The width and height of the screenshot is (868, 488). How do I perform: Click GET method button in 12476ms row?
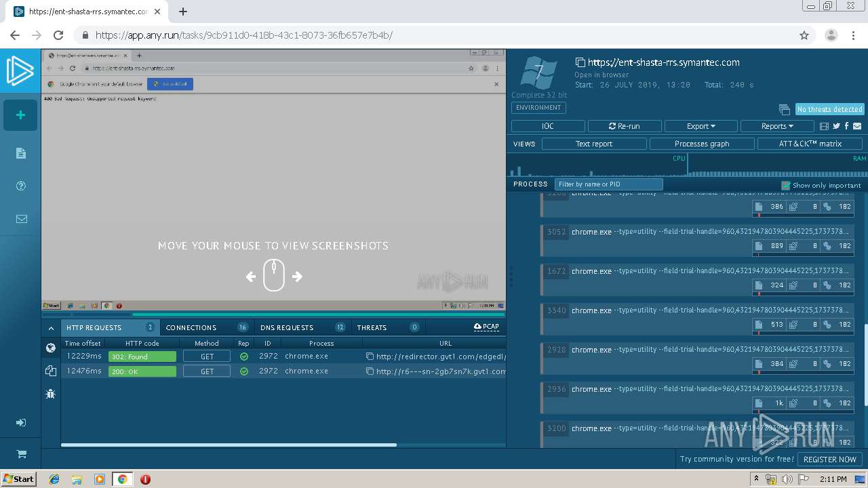(x=207, y=371)
